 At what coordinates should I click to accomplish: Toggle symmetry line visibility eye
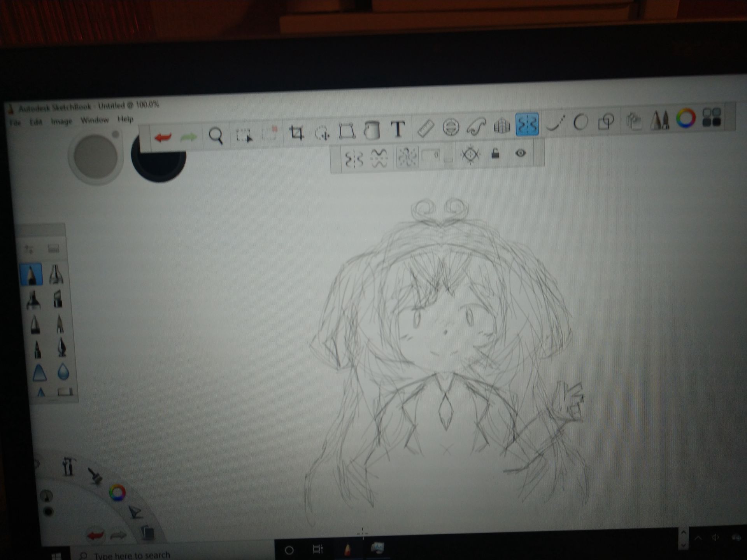tap(521, 153)
